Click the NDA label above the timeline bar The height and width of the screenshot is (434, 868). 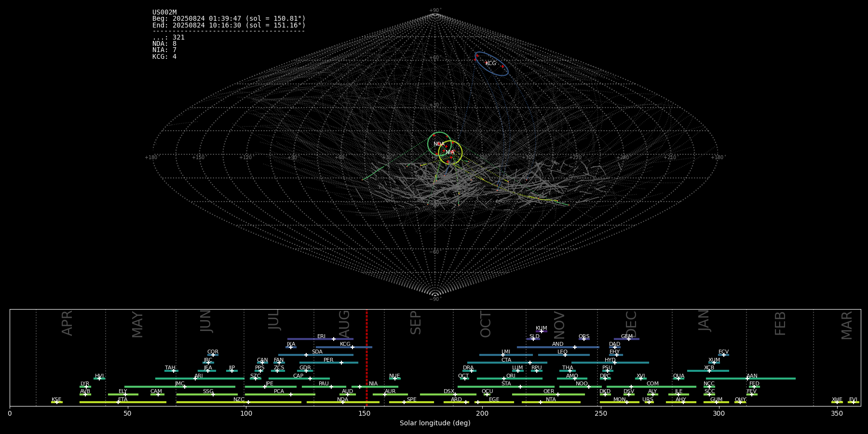point(343,400)
